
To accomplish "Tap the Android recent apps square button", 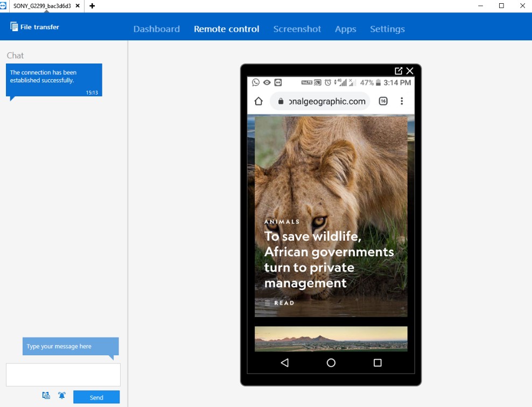I will (377, 362).
